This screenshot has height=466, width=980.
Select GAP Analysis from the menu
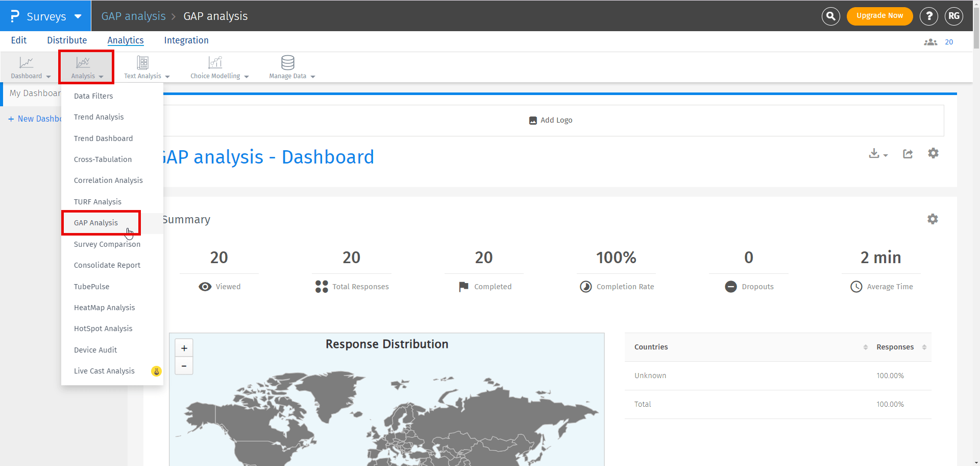(x=96, y=223)
